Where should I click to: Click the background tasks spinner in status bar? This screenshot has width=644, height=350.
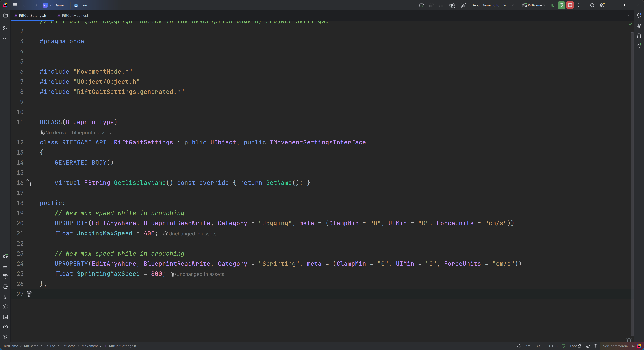click(519, 346)
